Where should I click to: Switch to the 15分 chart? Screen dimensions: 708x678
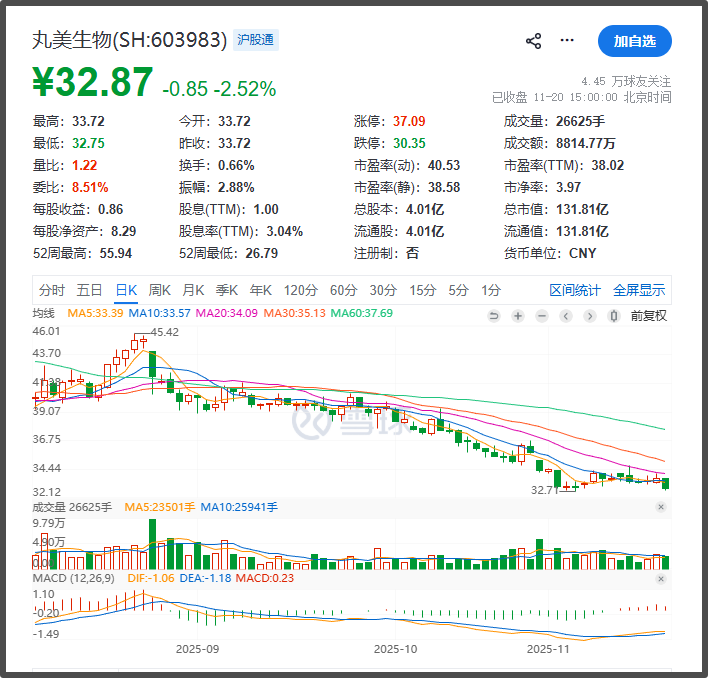pos(423,290)
